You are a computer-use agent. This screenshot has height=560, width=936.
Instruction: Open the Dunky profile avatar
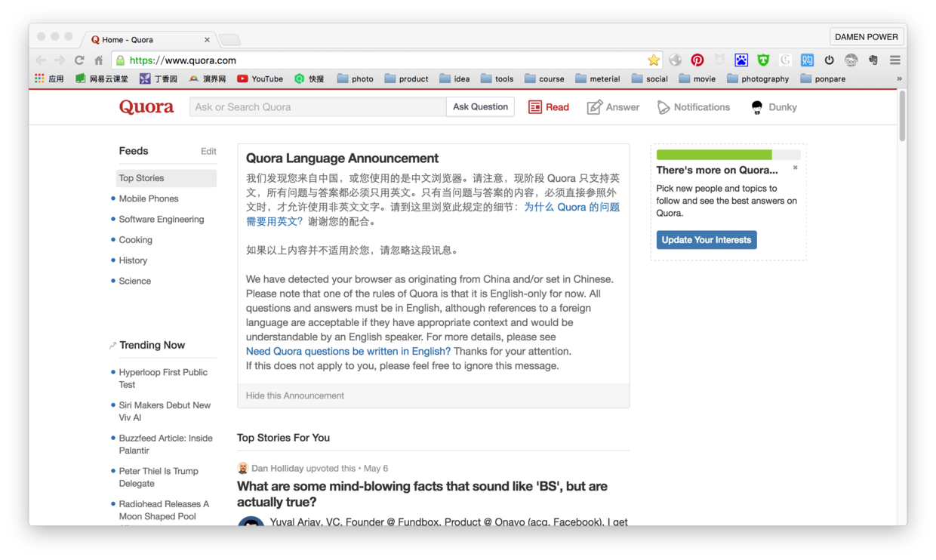coord(757,107)
